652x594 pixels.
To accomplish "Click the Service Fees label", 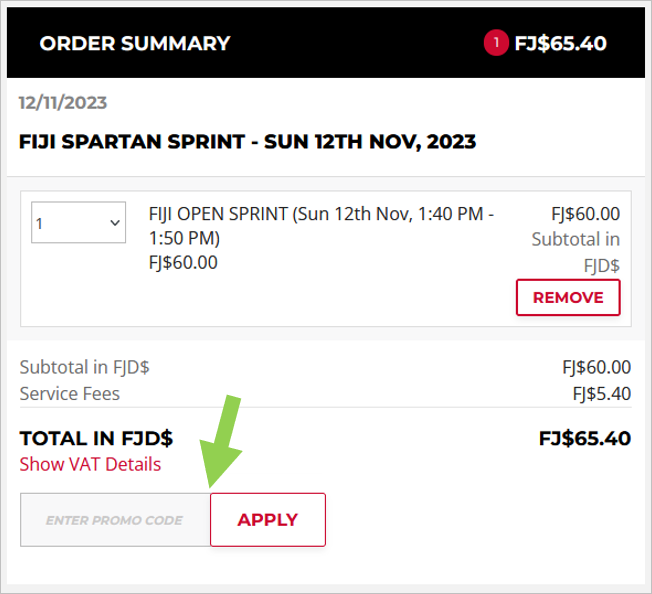I will (69, 394).
